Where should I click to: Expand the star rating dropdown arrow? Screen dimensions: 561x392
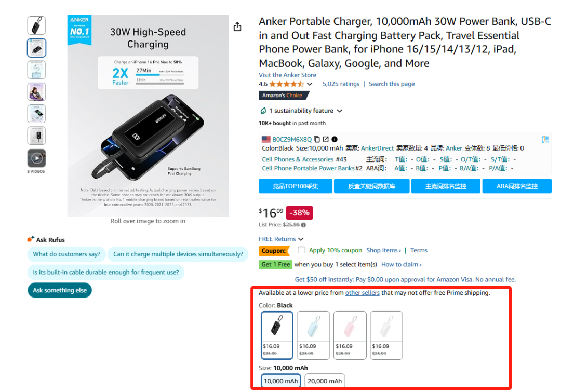click(x=310, y=84)
